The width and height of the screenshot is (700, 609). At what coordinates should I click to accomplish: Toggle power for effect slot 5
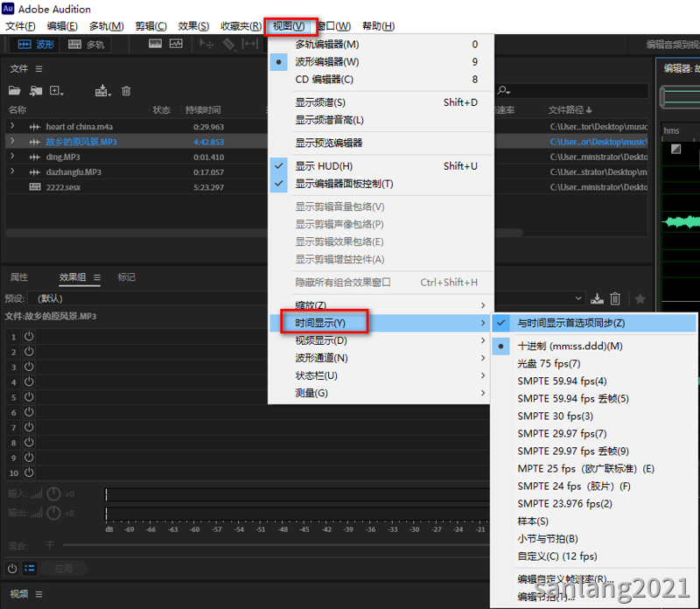[x=28, y=397]
